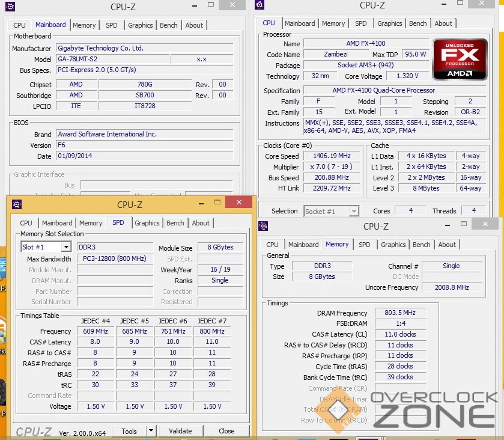Click the Uncore Frequency '2008.8 MHz' value
504x440 pixels.
(452, 287)
